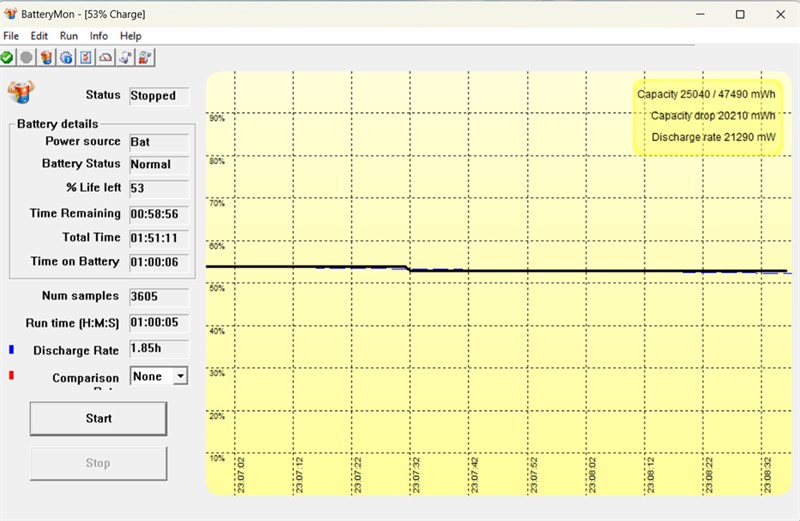This screenshot has width=800, height=521.
Task: Click the red-and-silver toolbar icon at far right
Action: pyautogui.click(x=145, y=58)
